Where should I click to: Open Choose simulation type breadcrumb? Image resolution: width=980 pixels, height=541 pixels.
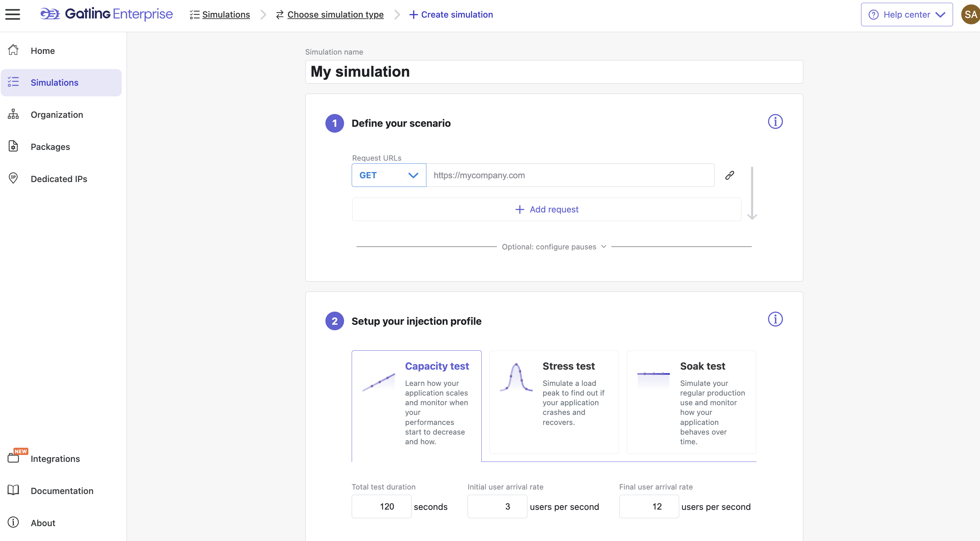tap(335, 15)
